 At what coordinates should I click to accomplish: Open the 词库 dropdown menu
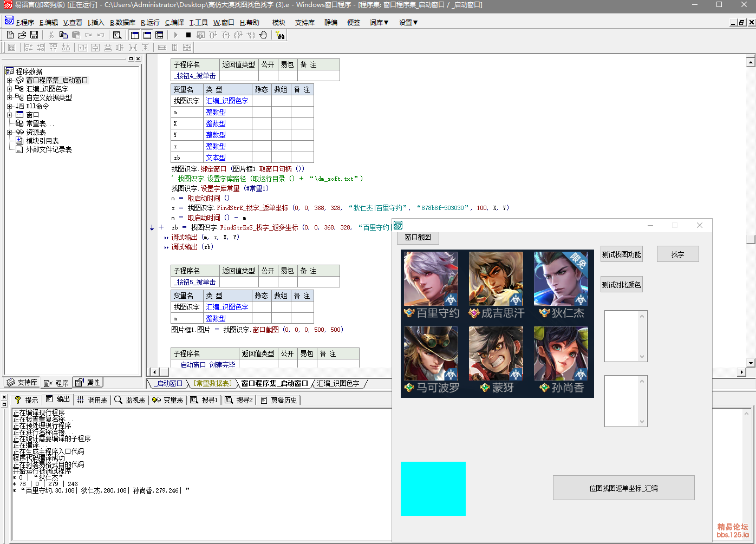(379, 22)
